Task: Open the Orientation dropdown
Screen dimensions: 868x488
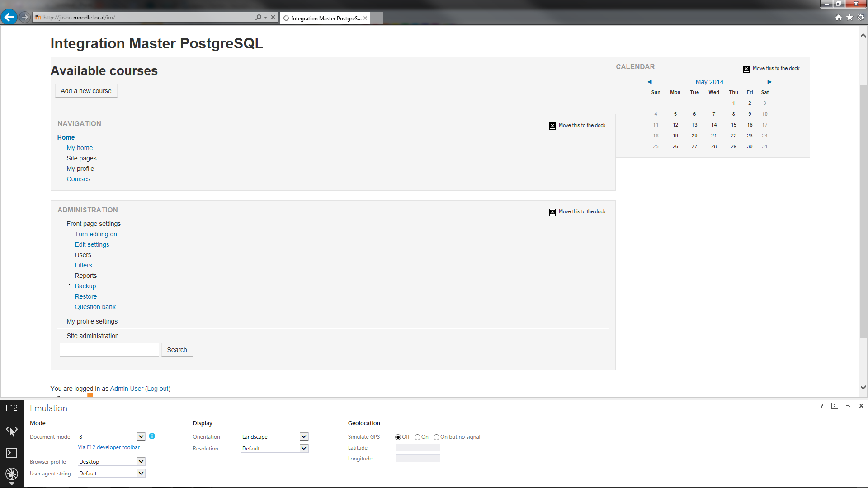Action: click(304, 436)
